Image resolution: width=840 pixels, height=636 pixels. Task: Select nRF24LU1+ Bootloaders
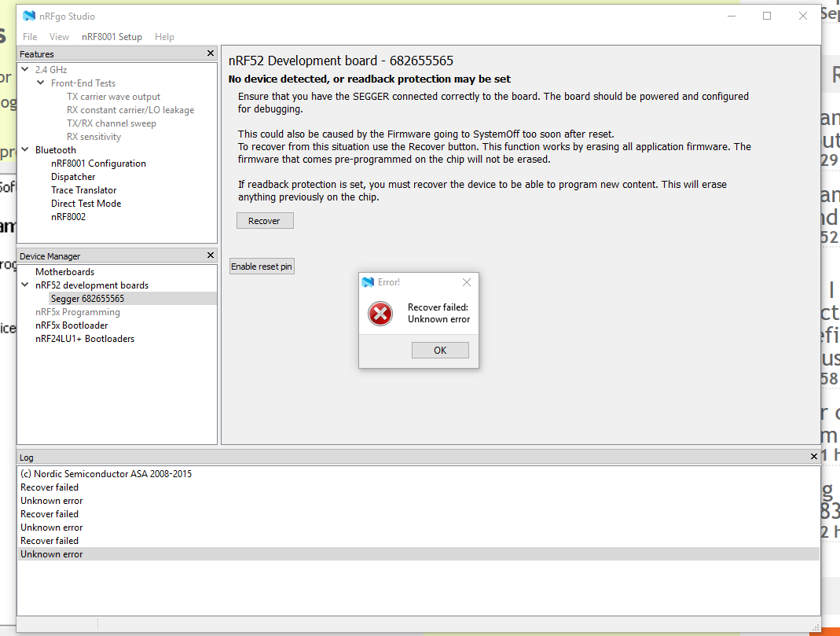(85, 339)
